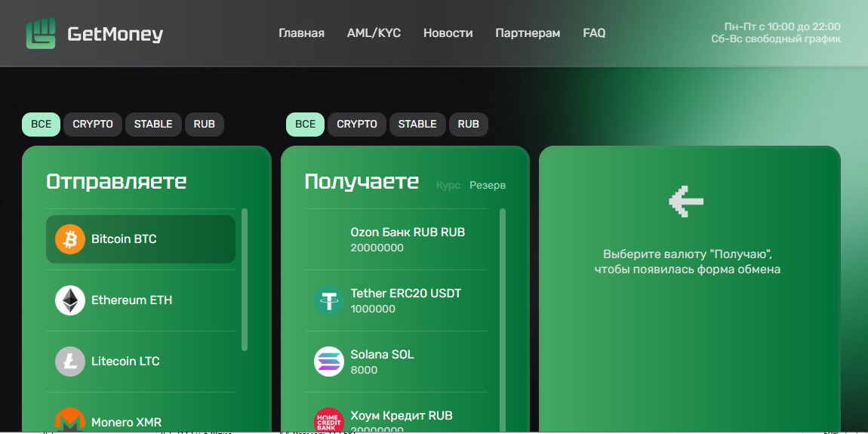This screenshot has height=434, width=868.
Task: Choose the Home Credit Bank icon
Action: click(x=328, y=420)
